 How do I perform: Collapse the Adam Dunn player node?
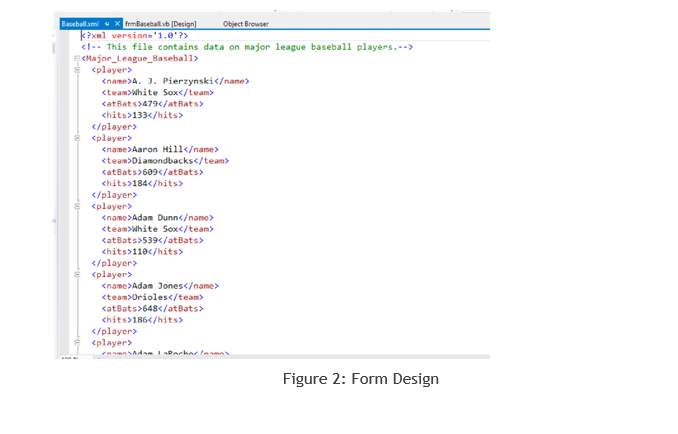77,206
